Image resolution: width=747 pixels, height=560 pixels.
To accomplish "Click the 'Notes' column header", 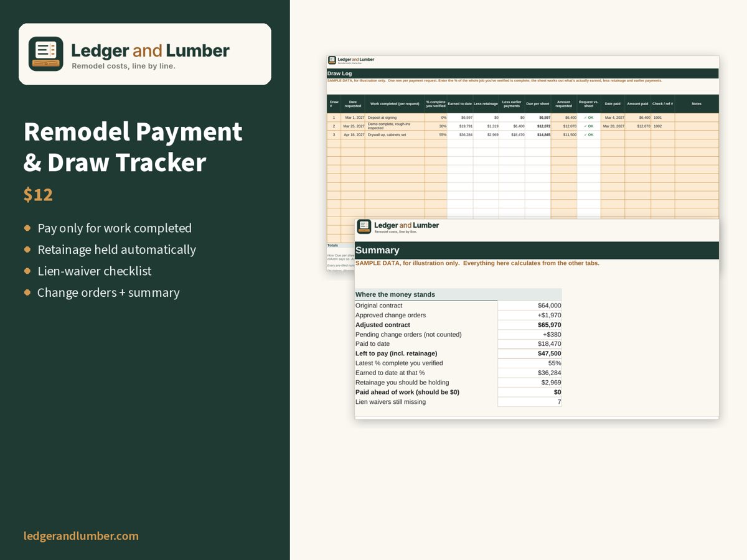I will pos(697,104).
